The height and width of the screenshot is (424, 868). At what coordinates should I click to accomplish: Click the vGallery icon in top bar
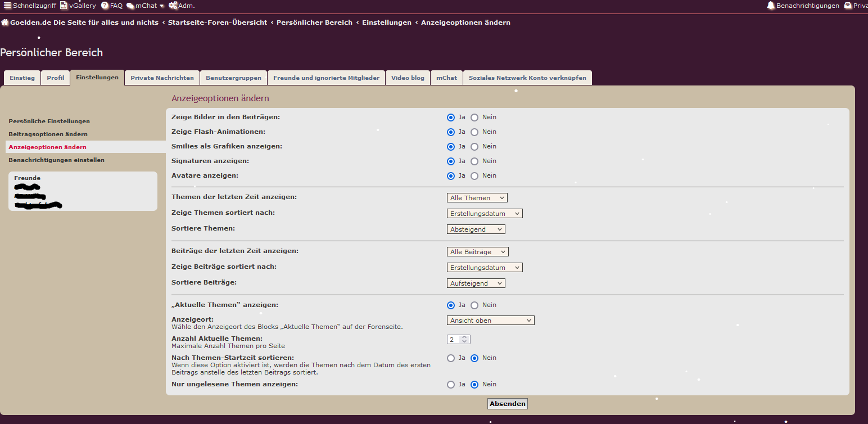coord(64,6)
